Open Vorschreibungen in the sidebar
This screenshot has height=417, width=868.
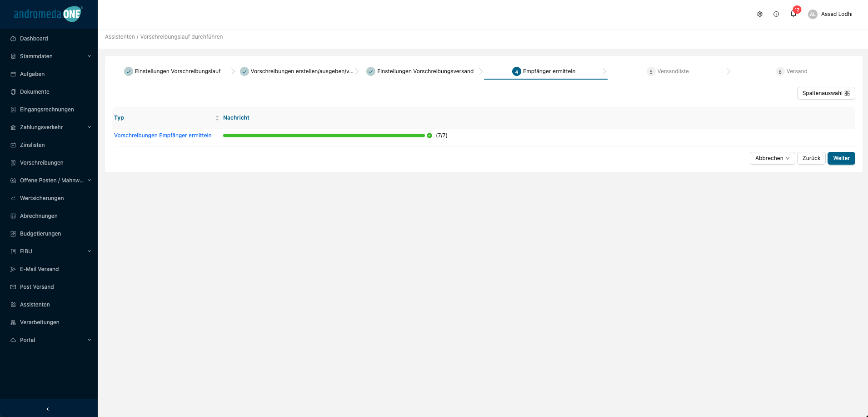41,163
